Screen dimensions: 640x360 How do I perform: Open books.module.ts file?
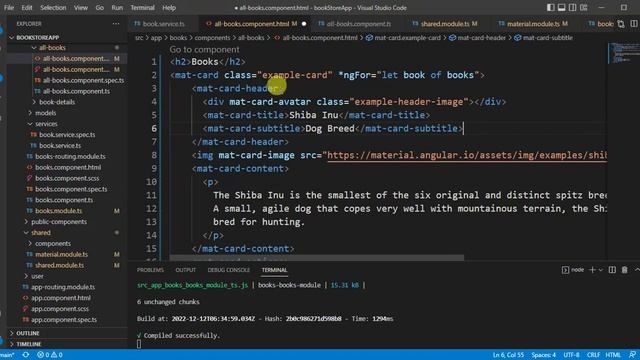point(58,211)
